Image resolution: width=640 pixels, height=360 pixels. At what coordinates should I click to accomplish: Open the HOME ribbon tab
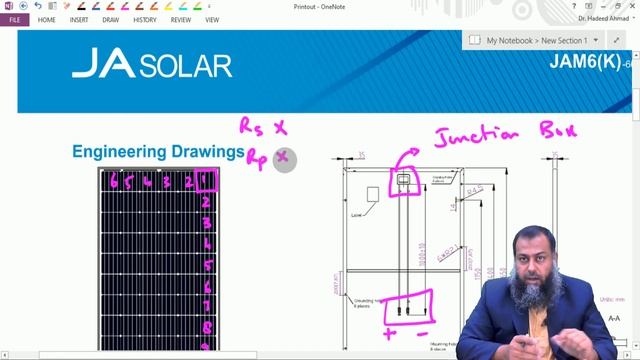(x=47, y=20)
